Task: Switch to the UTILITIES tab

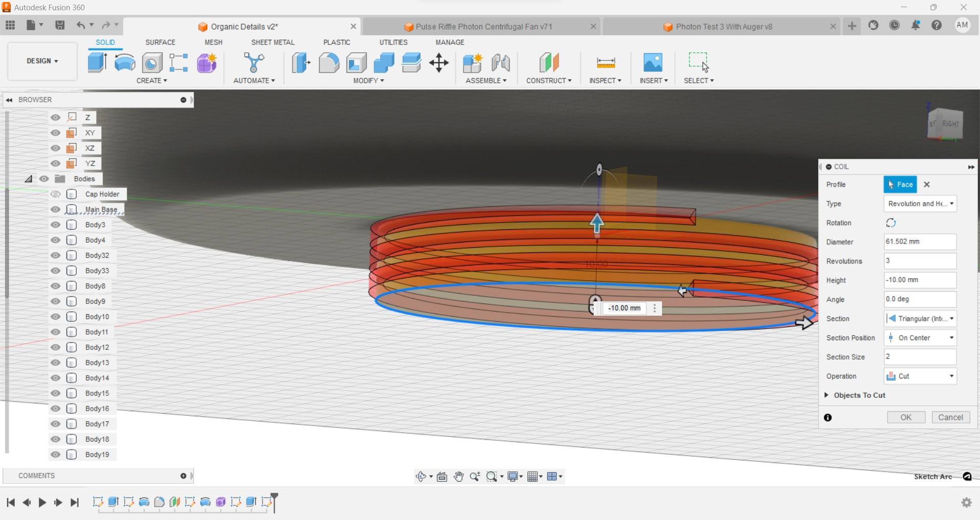Action: [394, 42]
